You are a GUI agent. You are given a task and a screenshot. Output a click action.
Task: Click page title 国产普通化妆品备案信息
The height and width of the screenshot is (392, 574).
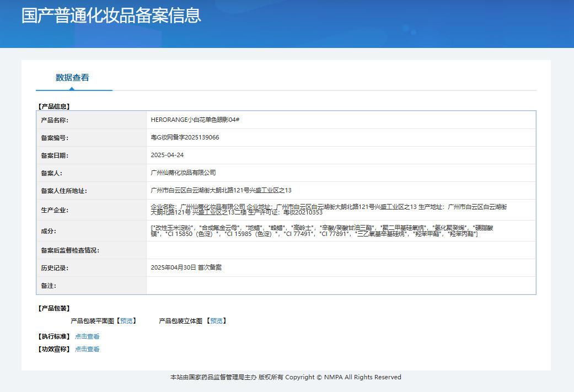pyautogui.click(x=111, y=15)
